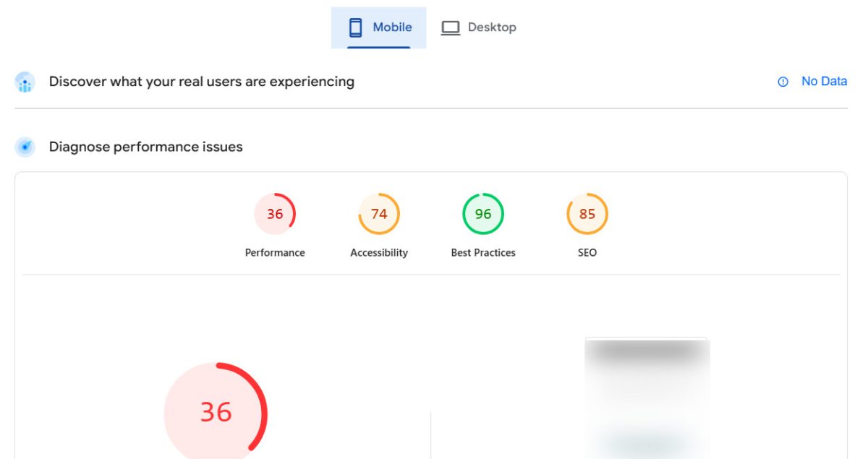Open the Performance section via its label
Image resolution: width=868 pixels, height=459 pixels.
(275, 252)
